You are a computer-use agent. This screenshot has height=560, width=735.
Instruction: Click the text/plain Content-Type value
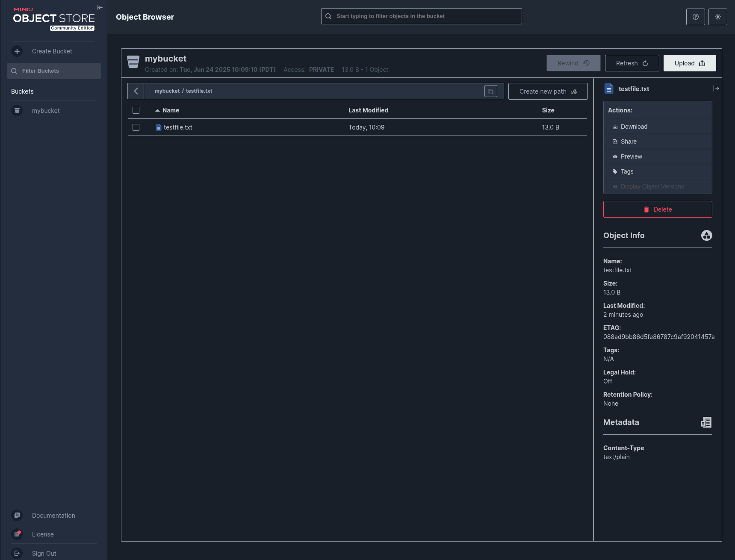tap(617, 457)
